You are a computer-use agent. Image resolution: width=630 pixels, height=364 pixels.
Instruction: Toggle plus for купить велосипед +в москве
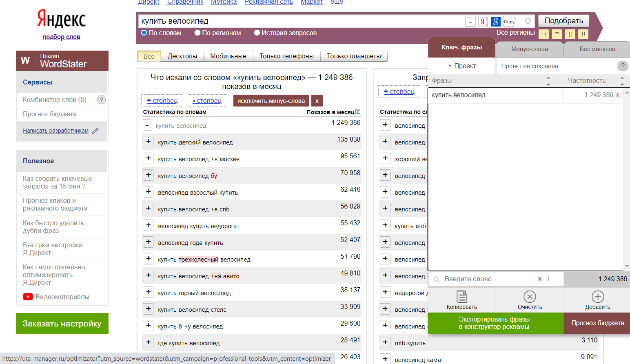point(148,158)
